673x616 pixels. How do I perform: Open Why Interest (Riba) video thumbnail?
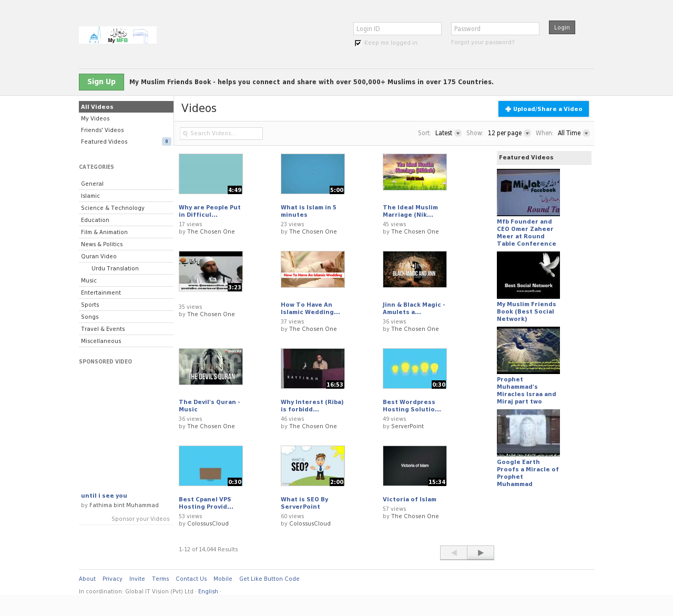point(313,369)
